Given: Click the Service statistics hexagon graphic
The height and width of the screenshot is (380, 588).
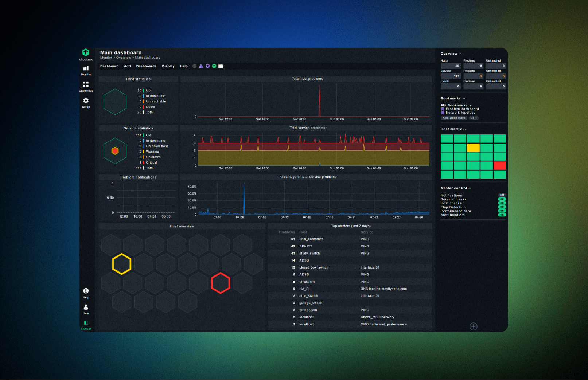Looking at the screenshot, I should pos(115,150).
